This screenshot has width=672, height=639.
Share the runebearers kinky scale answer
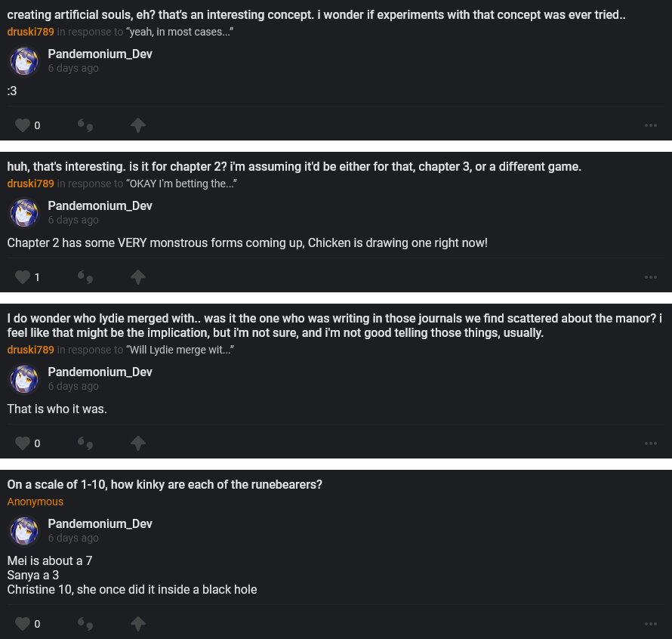tap(137, 624)
